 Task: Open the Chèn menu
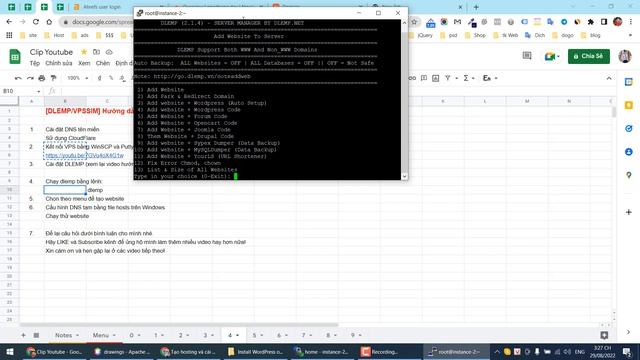pos(103,63)
